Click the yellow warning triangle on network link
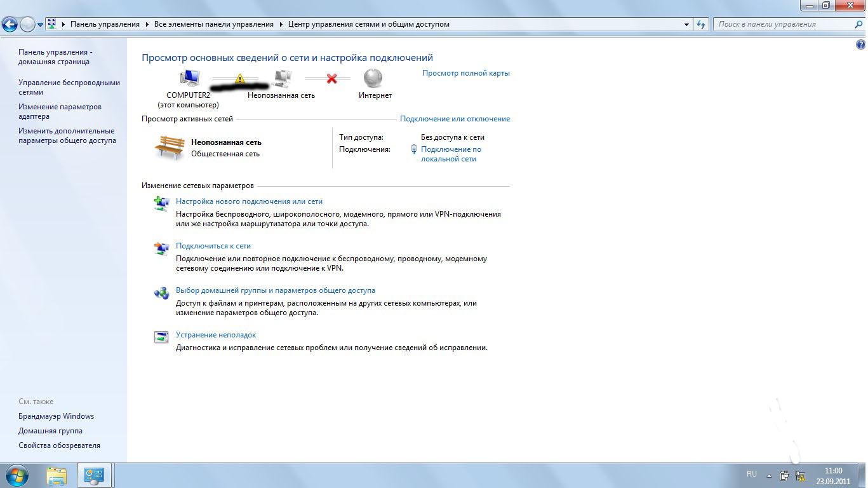The height and width of the screenshot is (488, 868). point(239,79)
